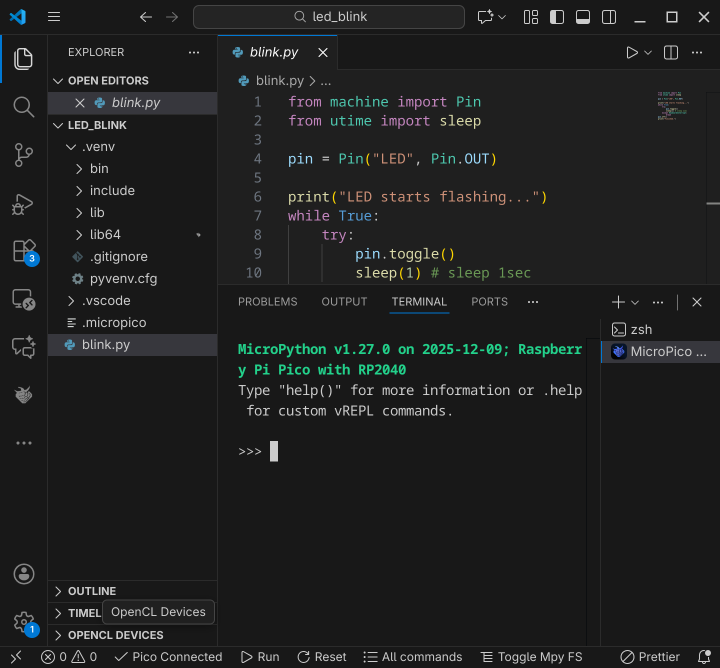Click the led_blink command center search box
Viewport: 720px width, 668px height.
[329, 17]
